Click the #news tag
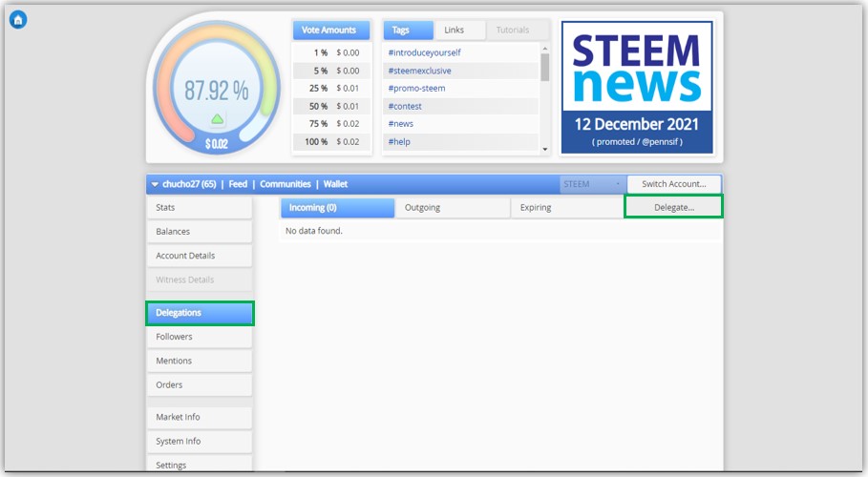This screenshot has height=477, width=868. click(x=400, y=123)
